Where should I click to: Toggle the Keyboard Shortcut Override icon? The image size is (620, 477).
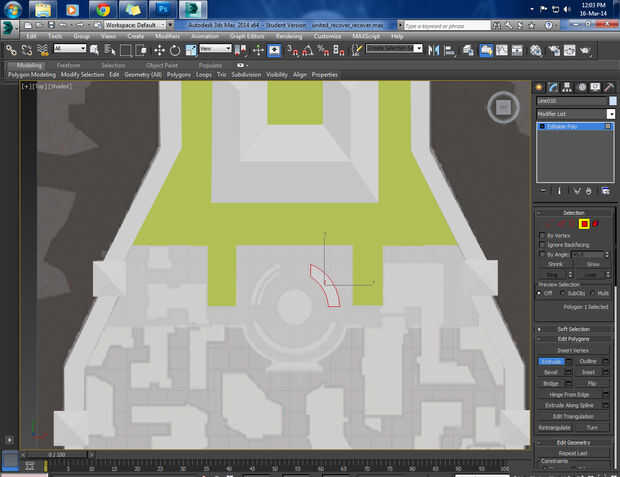coord(274,50)
